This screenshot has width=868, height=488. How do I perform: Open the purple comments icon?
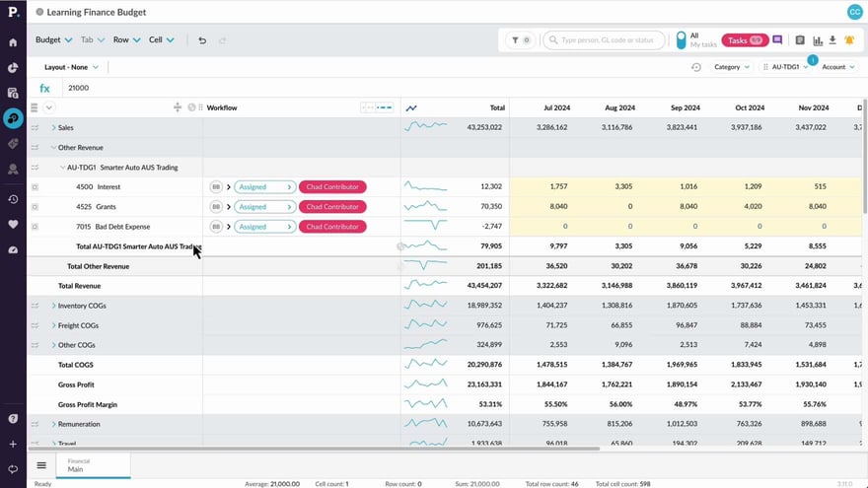coord(777,40)
